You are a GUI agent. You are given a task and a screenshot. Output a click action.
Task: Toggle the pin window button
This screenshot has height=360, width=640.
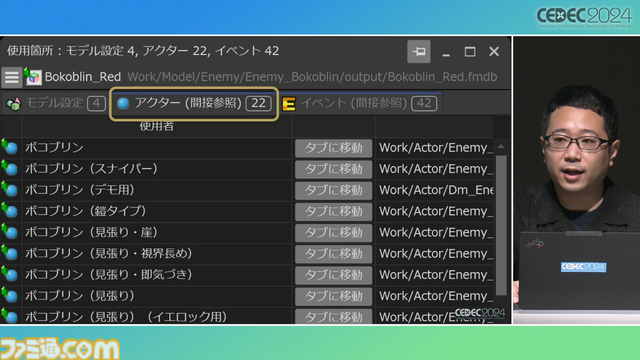pos(419,52)
